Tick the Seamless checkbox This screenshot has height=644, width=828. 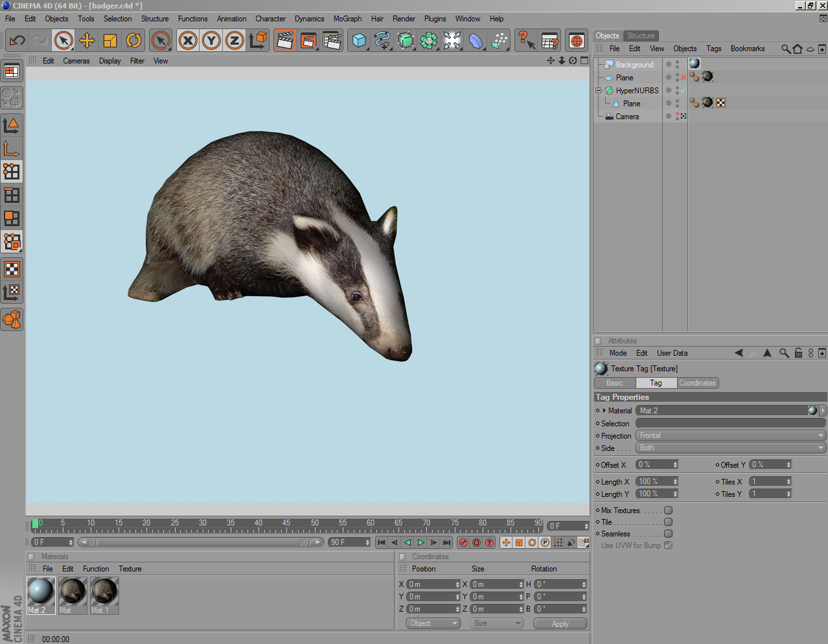click(668, 534)
